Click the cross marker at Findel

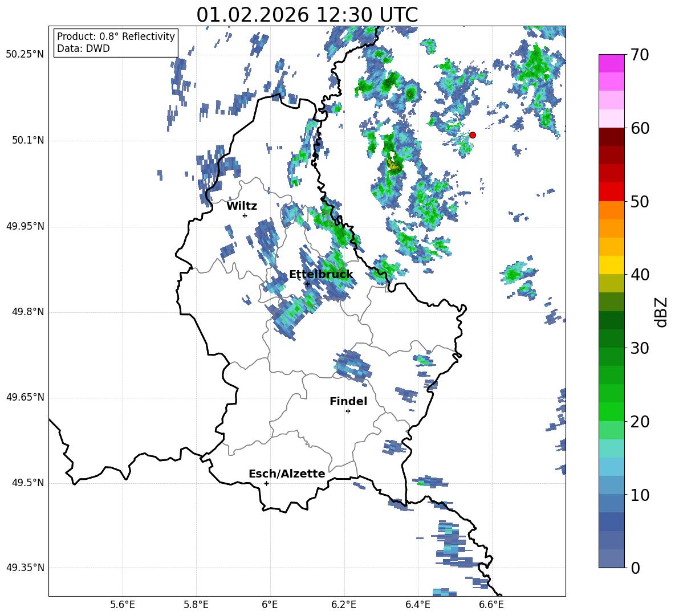pos(348,411)
